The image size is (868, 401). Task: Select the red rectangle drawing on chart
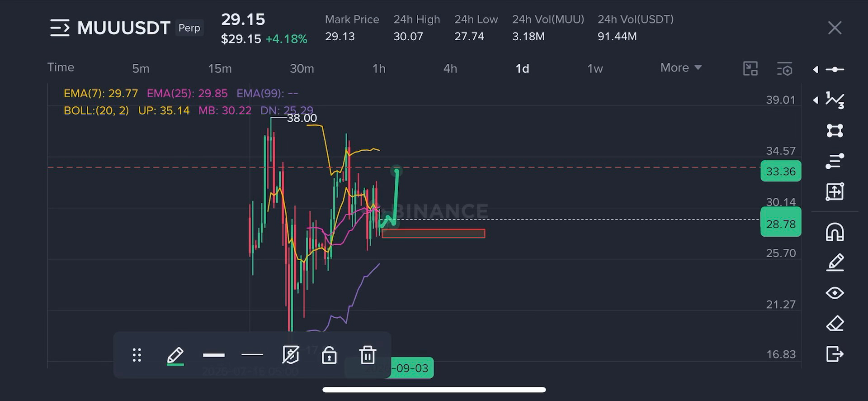pyautogui.click(x=433, y=234)
